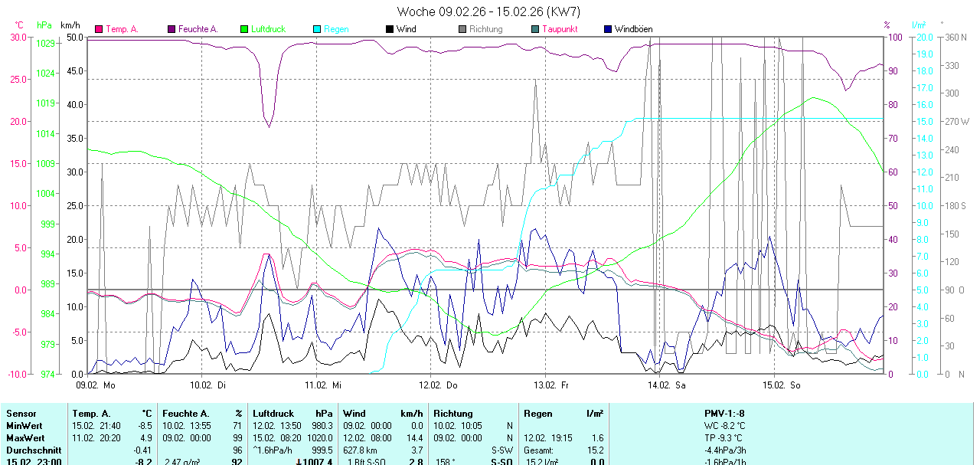Select the Luftdruck legend label

pos(268,29)
